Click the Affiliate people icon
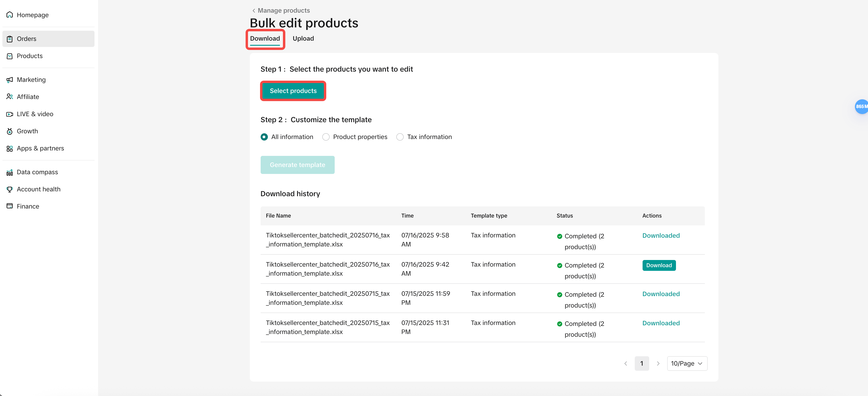This screenshot has width=868, height=396. coord(10,97)
